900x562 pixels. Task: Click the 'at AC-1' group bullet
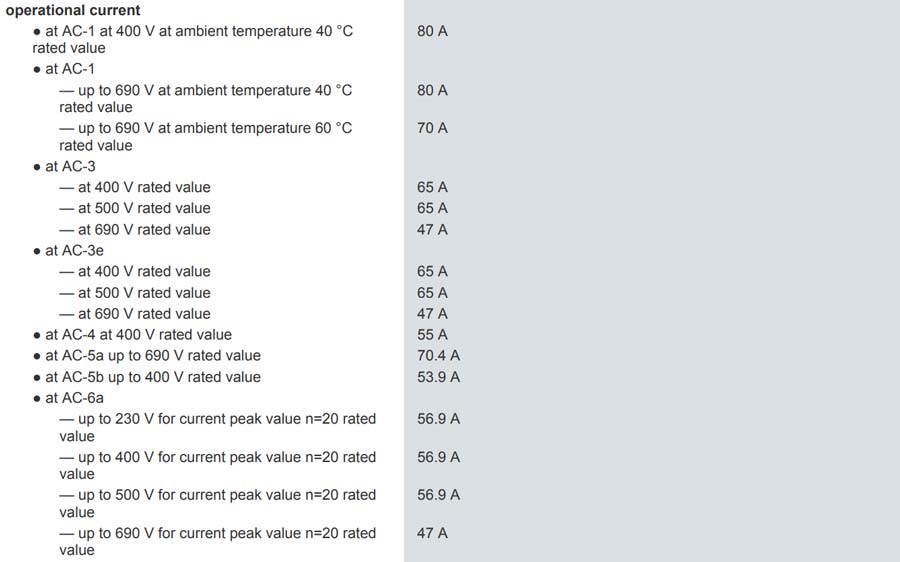[64, 69]
